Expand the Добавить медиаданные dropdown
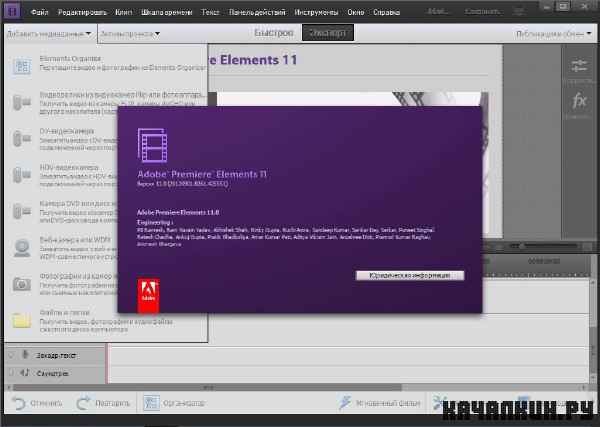Image resolution: width=600 pixels, height=427 pixels. pos(49,34)
